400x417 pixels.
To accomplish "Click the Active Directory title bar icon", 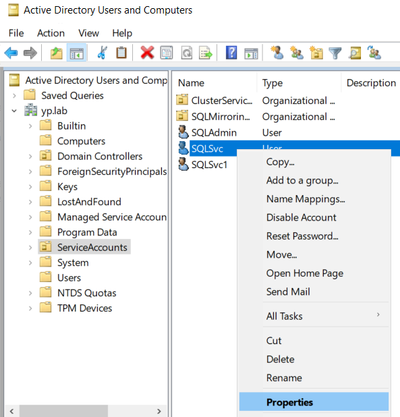I will click(x=13, y=10).
